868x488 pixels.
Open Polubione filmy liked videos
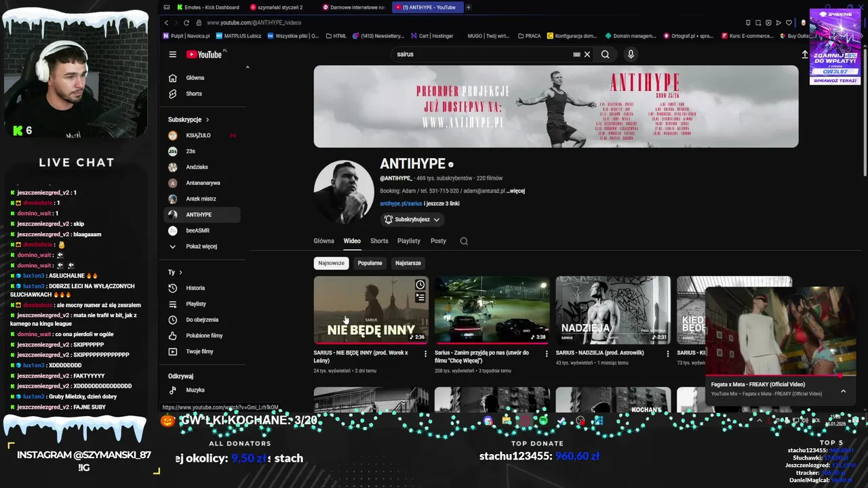click(x=203, y=335)
